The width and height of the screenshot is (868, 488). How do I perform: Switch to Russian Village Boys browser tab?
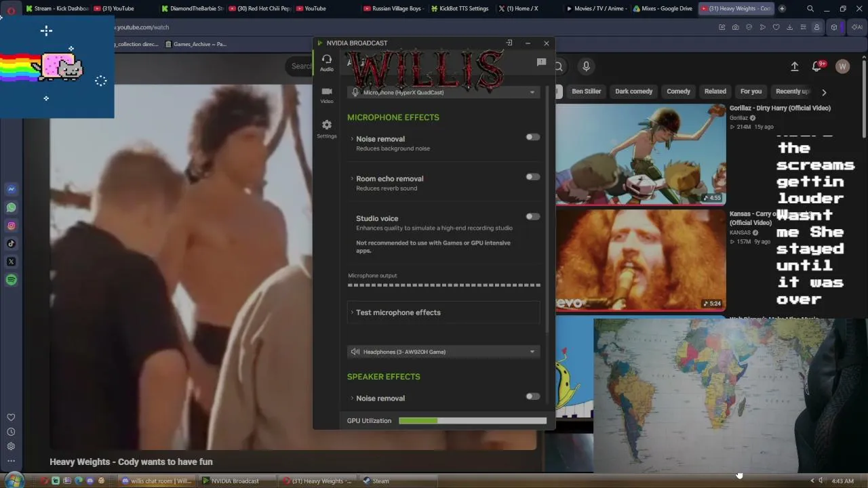(x=395, y=9)
